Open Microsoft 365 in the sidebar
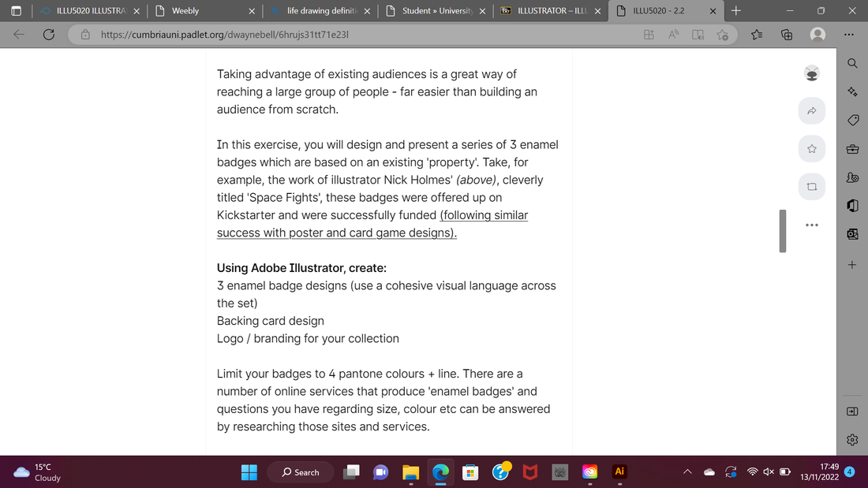The width and height of the screenshot is (868, 488). pos(852,206)
